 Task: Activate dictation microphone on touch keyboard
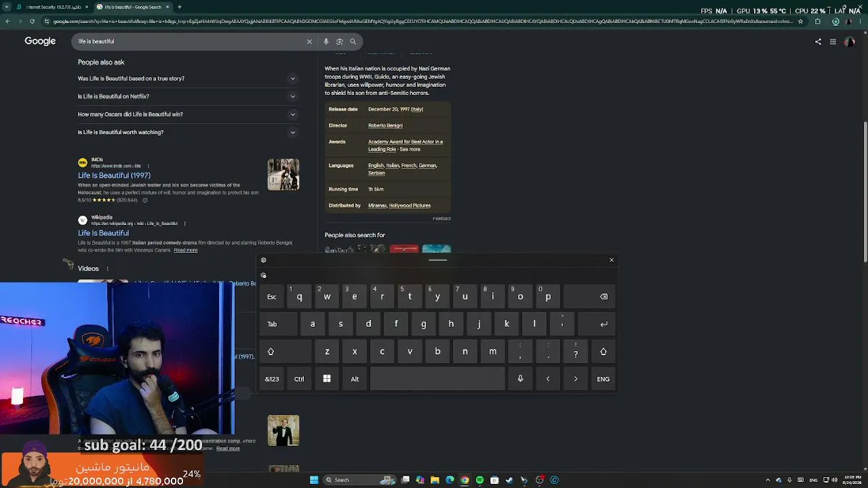520,379
